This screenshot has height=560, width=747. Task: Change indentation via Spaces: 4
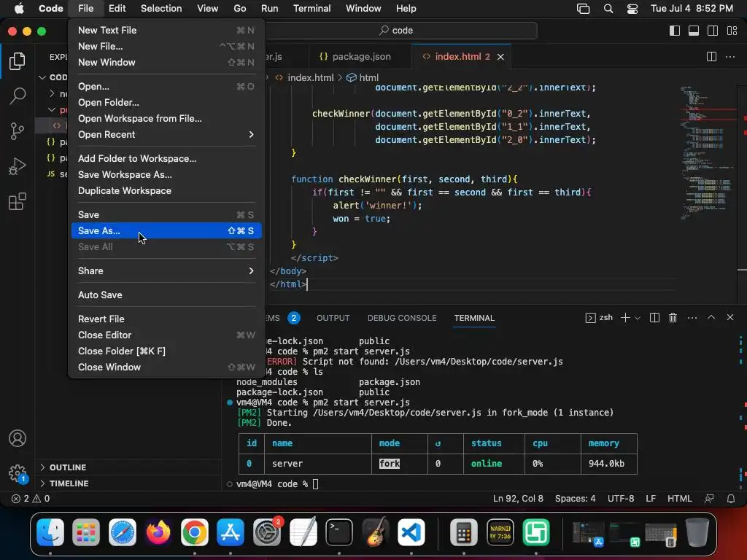(x=575, y=499)
